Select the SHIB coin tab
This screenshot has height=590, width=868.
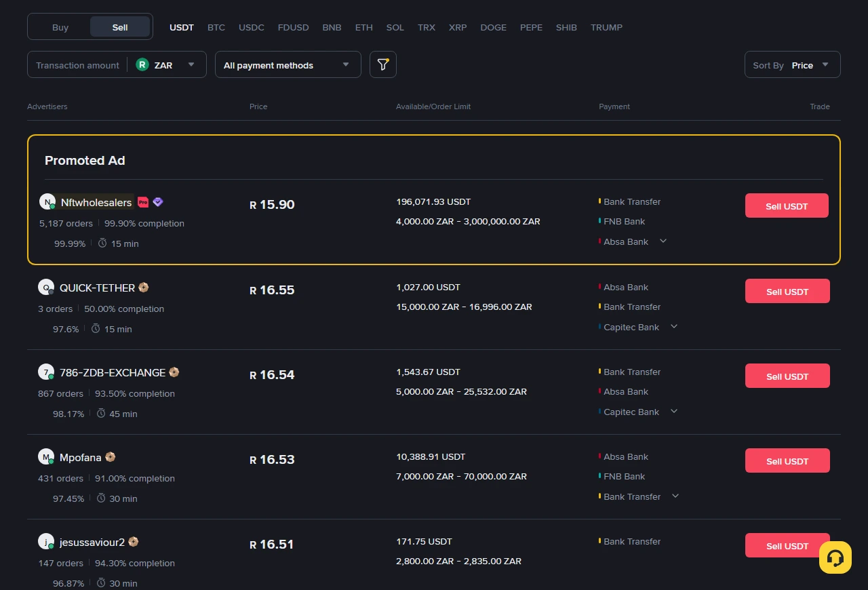tap(566, 27)
